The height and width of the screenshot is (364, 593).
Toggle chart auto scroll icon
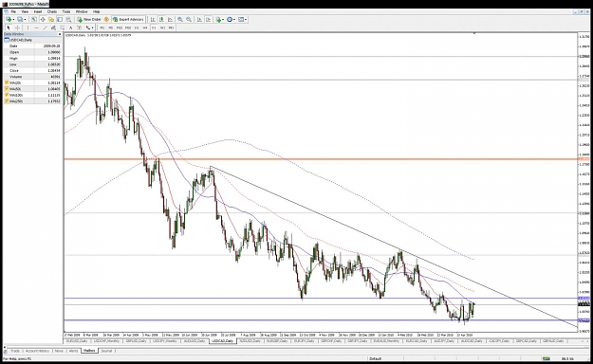click(x=199, y=19)
